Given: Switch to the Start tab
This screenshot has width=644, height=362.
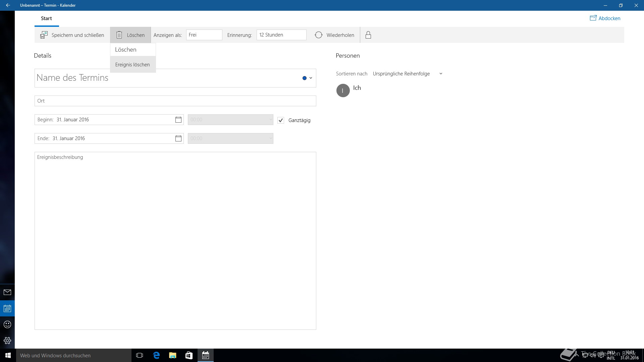Looking at the screenshot, I should [x=46, y=18].
